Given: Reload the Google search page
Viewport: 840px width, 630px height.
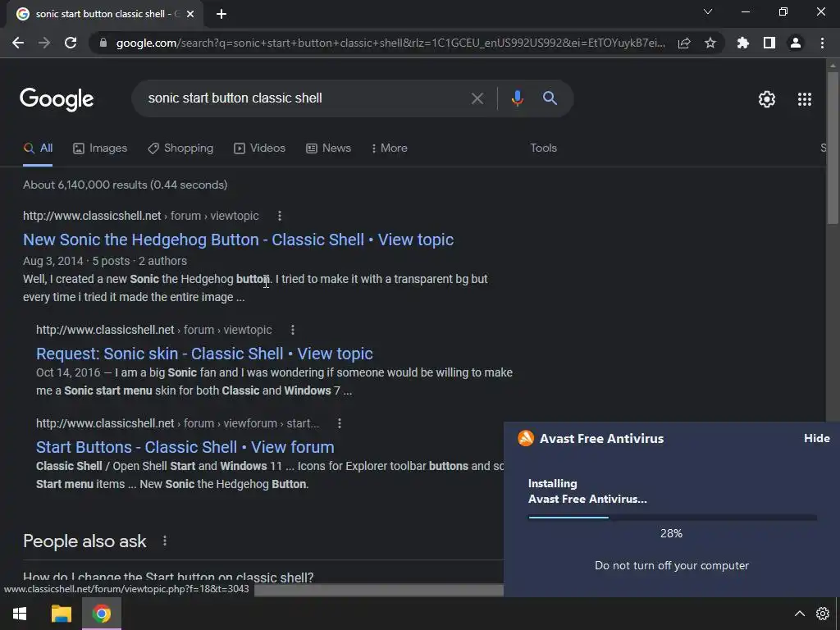Looking at the screenshot, I should (71, 43).
